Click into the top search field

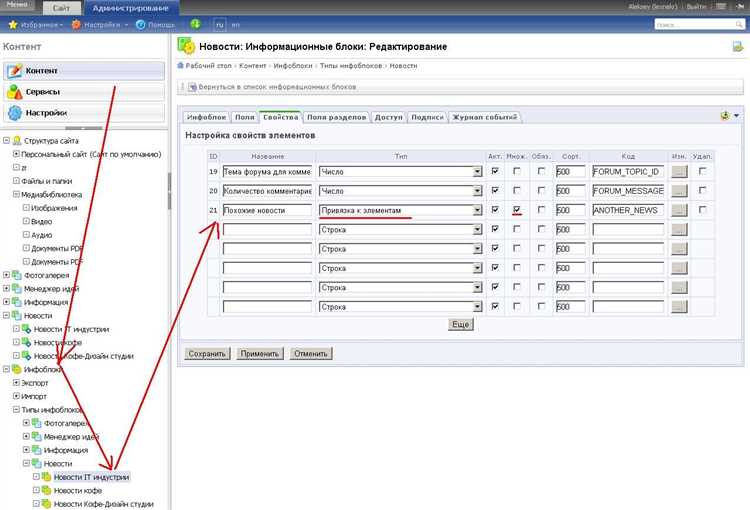695,24
